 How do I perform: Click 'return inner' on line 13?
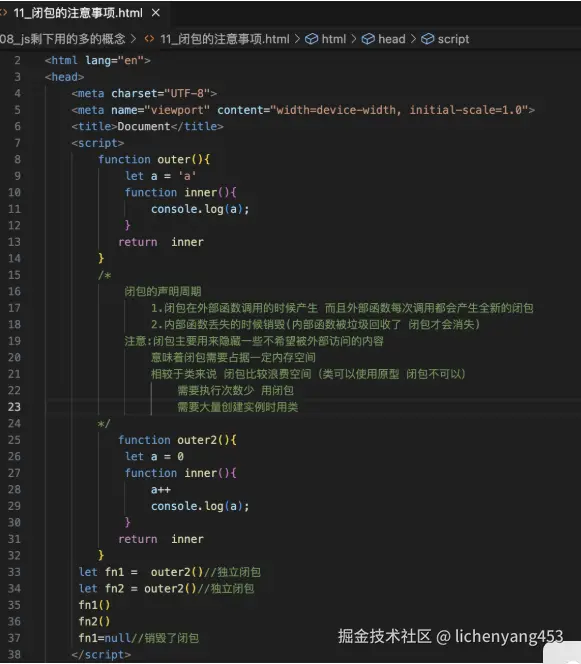point(161,242)
